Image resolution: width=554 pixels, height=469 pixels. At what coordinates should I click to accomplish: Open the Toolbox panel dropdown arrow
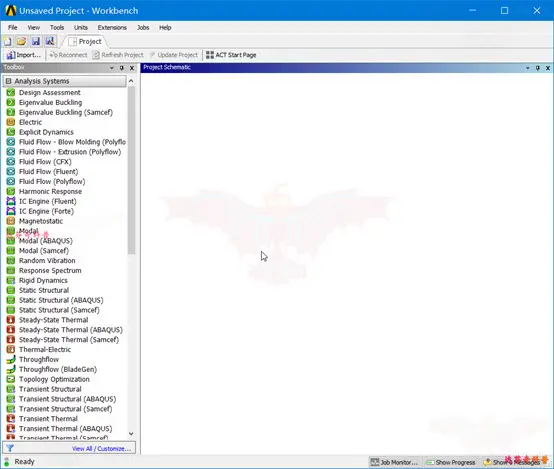[x=112, y=68]
